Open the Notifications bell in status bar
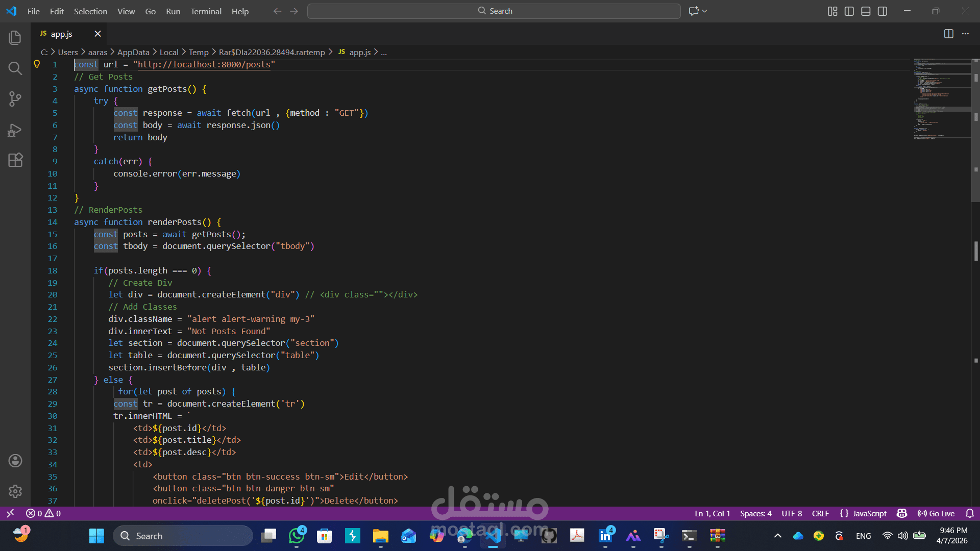 coord(970,513)
